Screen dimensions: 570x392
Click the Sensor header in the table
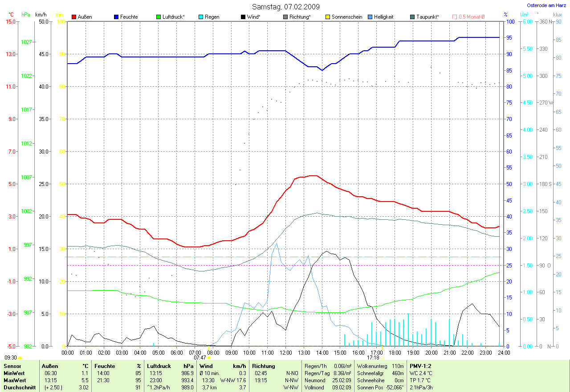pos(12,366)
